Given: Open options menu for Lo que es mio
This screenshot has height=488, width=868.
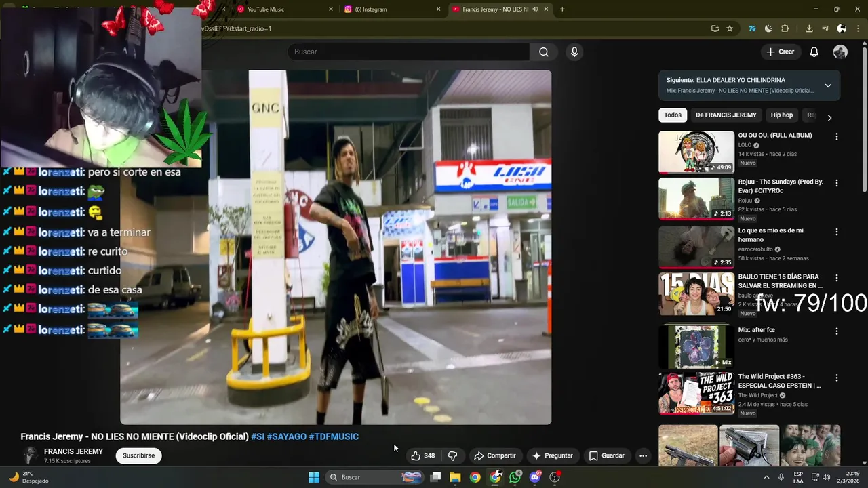Looking at the screenshot, I should [836, 232].
